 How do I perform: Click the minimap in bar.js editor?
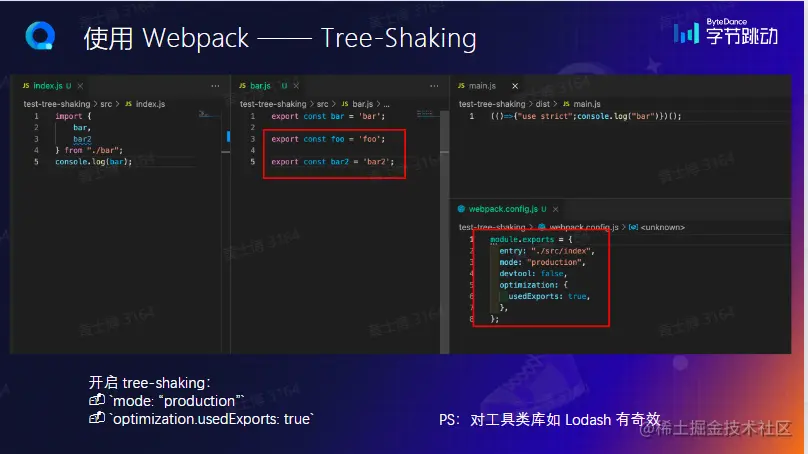coord(425,113)
